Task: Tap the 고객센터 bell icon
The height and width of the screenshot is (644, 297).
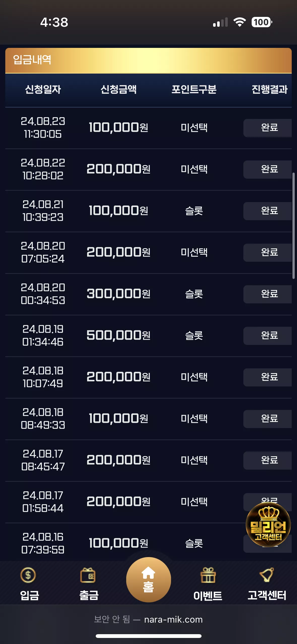Action: [x=267, y=575]
